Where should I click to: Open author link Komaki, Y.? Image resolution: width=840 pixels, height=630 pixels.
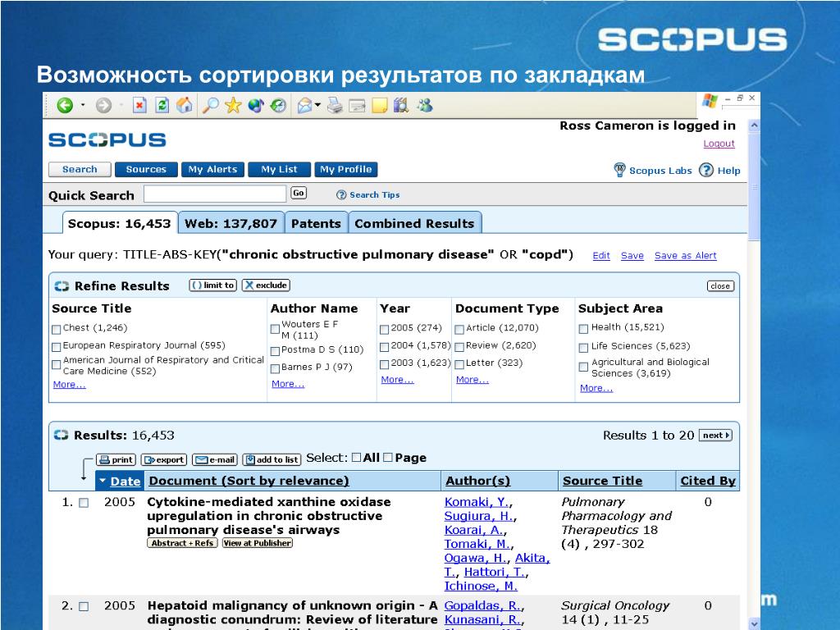click(477, 502)
